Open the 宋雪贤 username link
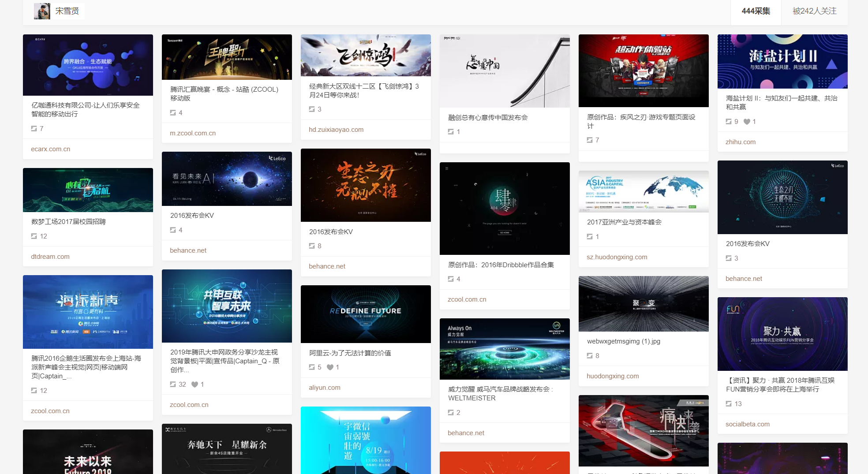Image resolution: width=868 pixels, height=474 pixels. pyautogui.click(x=67, y=11)
